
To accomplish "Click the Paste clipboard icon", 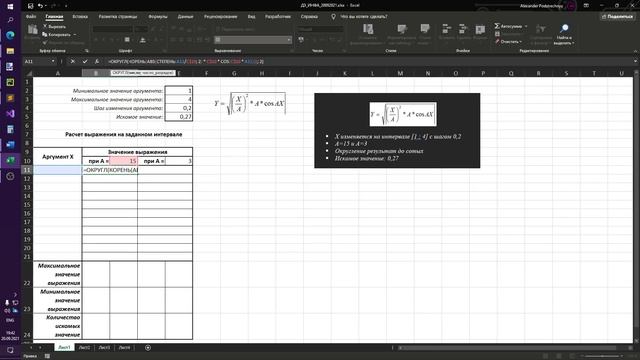I will 33,29.
